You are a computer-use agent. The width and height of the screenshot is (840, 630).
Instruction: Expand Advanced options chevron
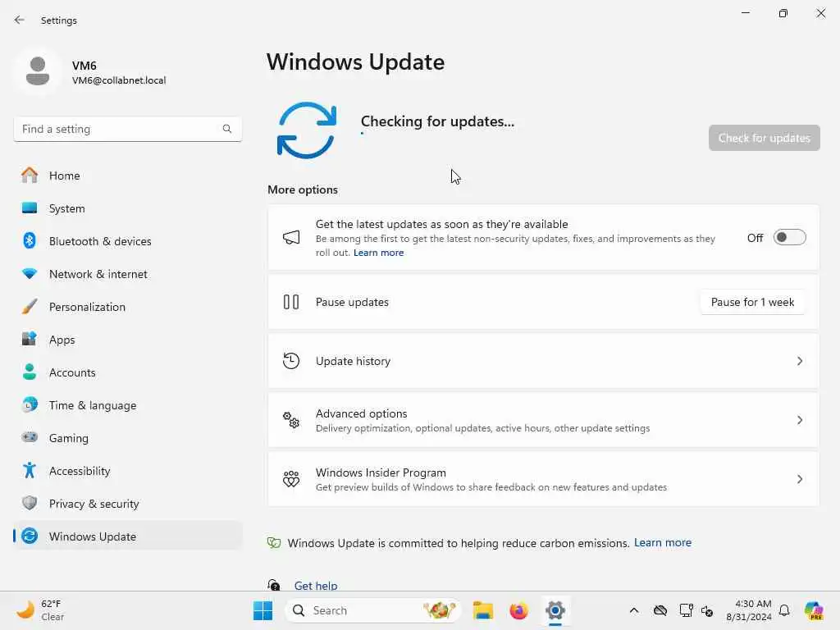pos(799,420)
